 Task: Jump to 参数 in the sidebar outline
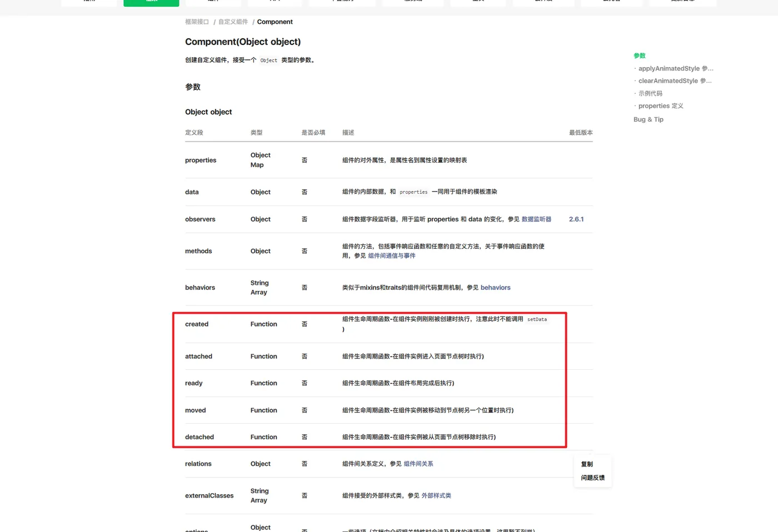(x=640, y=56)
